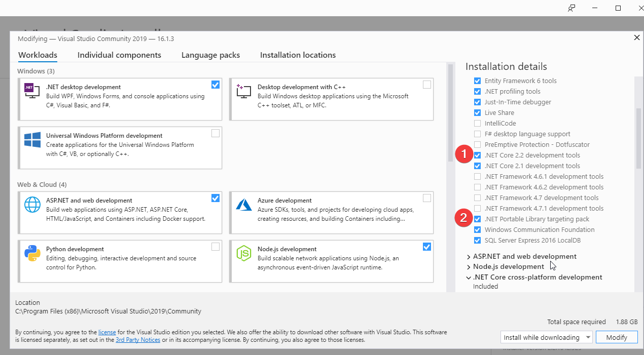Check .NET Framework 4.7.1 development tools
This screenshot has height=355, width=644.
(x=477, y=208)
